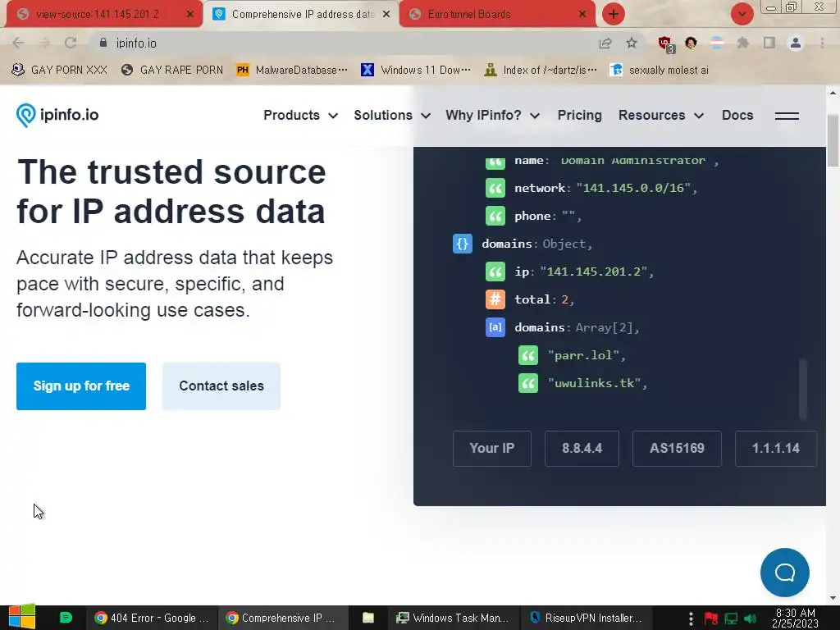Show hidden tray icons via three dots

tap(691, 619)
